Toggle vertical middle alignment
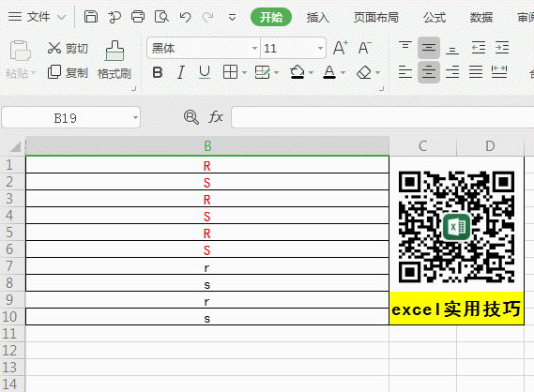Viewport: 534px width, 392px height. (x=429, y=47)
